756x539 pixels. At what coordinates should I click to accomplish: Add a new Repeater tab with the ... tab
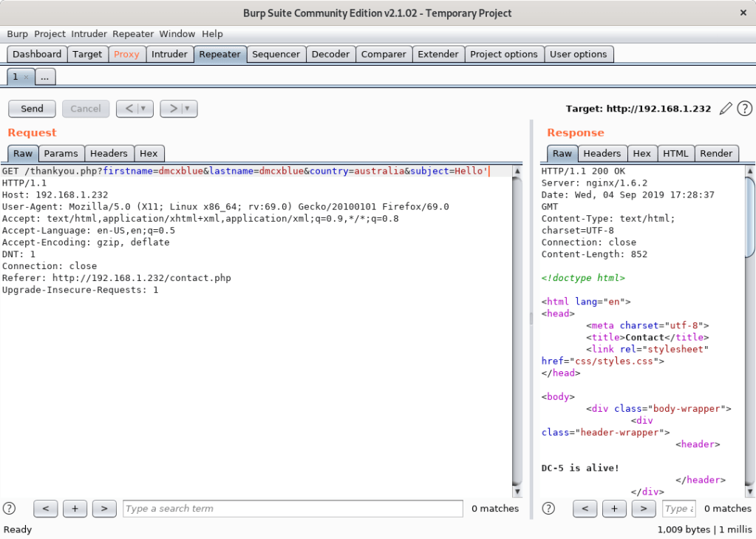[x=44, y=77]
